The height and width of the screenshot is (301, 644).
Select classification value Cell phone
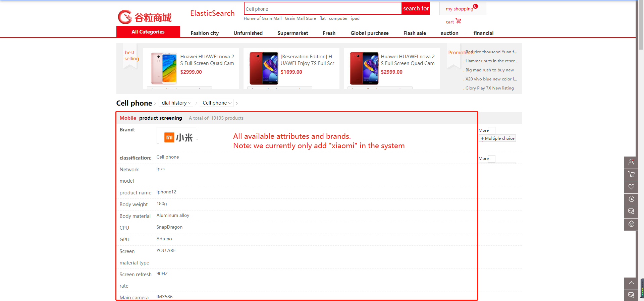click(x=167, y=157)
